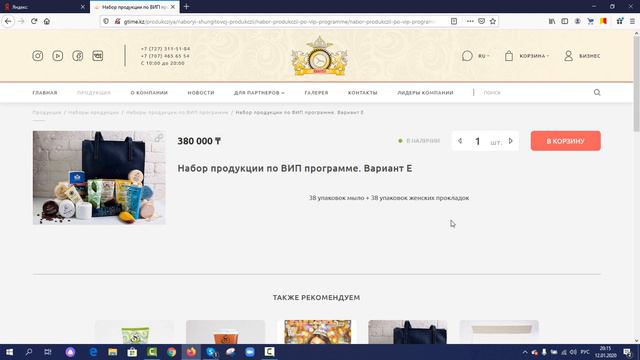
Task: Go back with browser back arrow
Action: click(x=8, y=21)
